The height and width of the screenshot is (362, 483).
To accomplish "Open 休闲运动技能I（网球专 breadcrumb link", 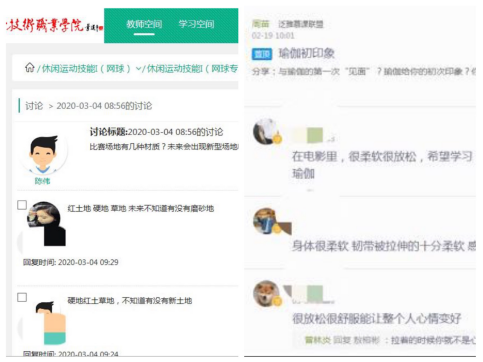I will [192, 69].
